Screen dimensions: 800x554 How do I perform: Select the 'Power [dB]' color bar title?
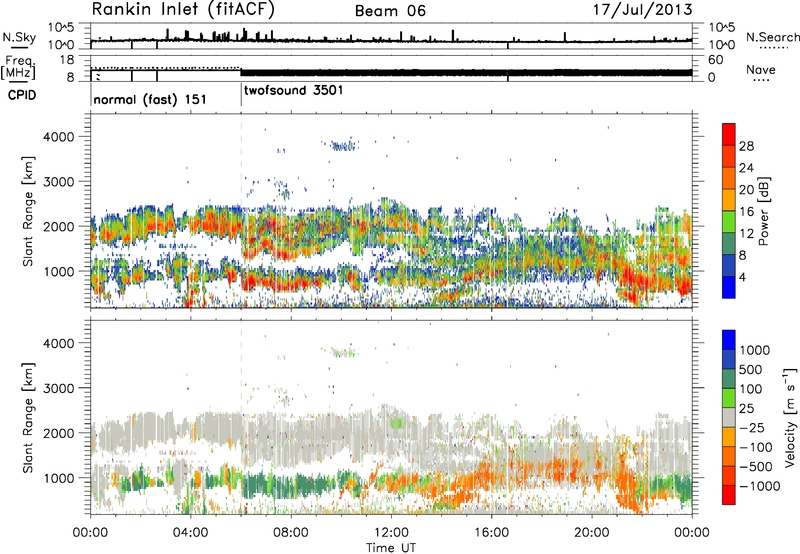coord(763,212)
